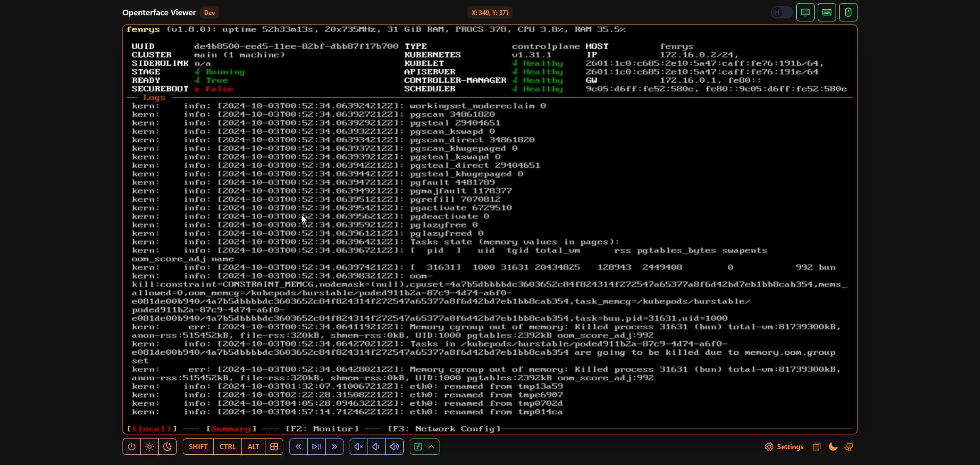Click the green keyboard icon
The width and height of the screenshot is (980, 465).
click(827, 12)
